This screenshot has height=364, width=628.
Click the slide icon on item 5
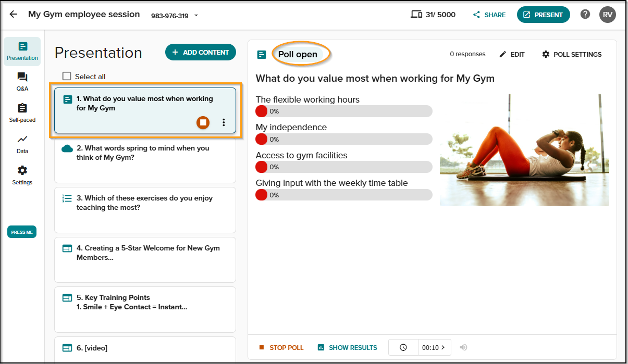point(67,298)
